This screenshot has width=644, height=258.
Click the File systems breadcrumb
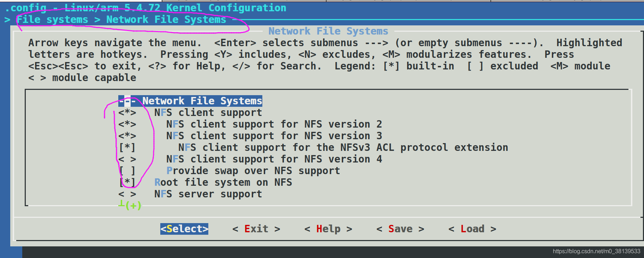tap(52, 20)
